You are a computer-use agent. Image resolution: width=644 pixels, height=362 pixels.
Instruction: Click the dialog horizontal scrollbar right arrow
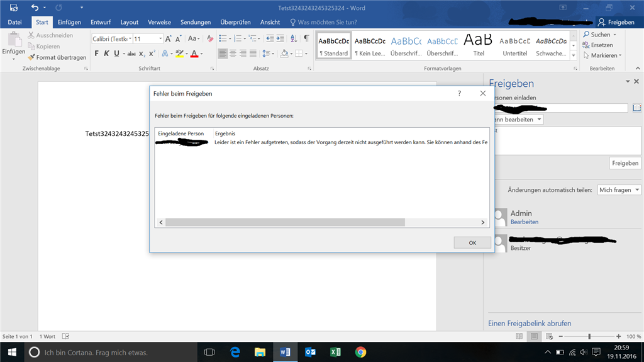coord(483,222)
